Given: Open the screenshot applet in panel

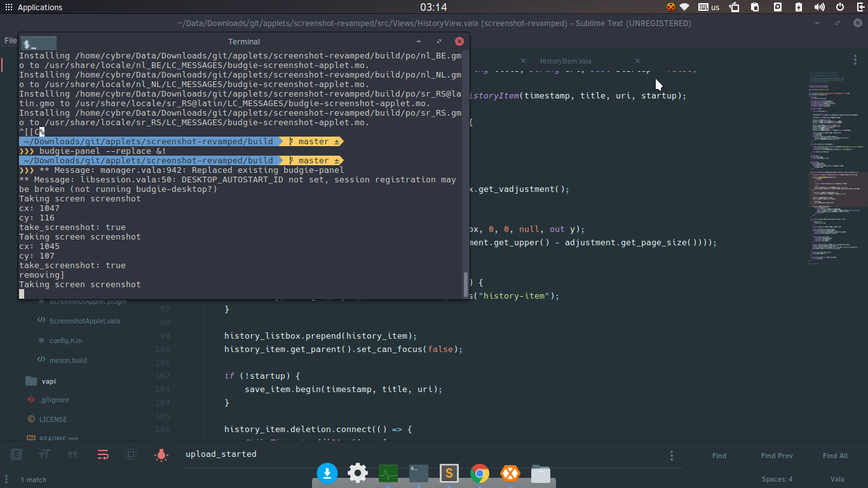Looking at the screenshot, I should point(735,8).
